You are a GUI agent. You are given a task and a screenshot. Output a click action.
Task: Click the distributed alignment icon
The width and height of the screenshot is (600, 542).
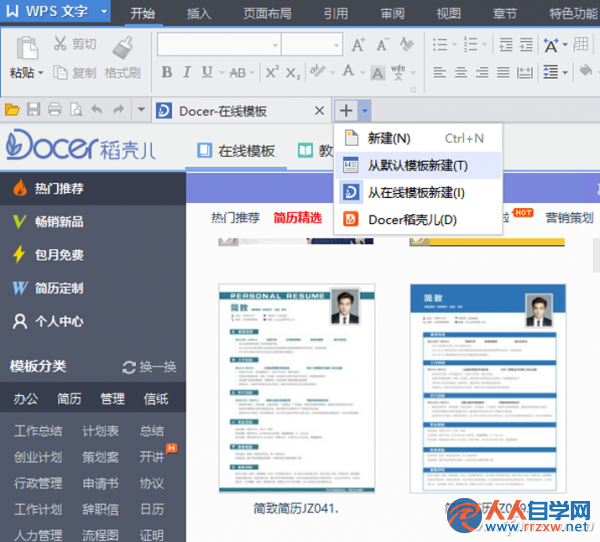click(x=525, y=72)
